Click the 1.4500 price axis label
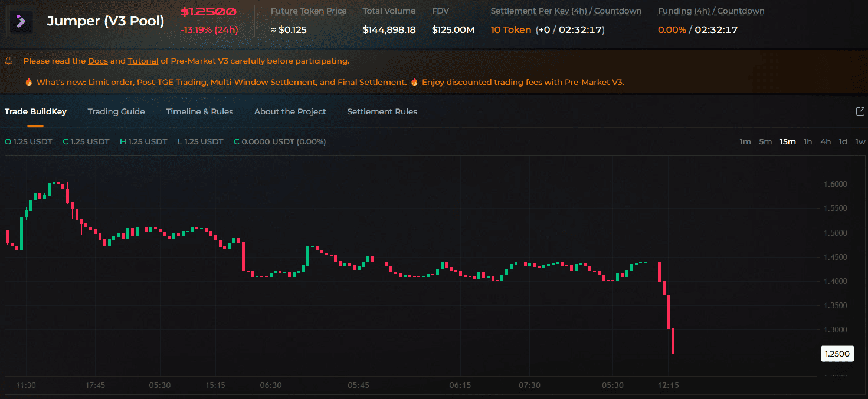The width and height of the screenshot is (868, 399). (835, 257)
